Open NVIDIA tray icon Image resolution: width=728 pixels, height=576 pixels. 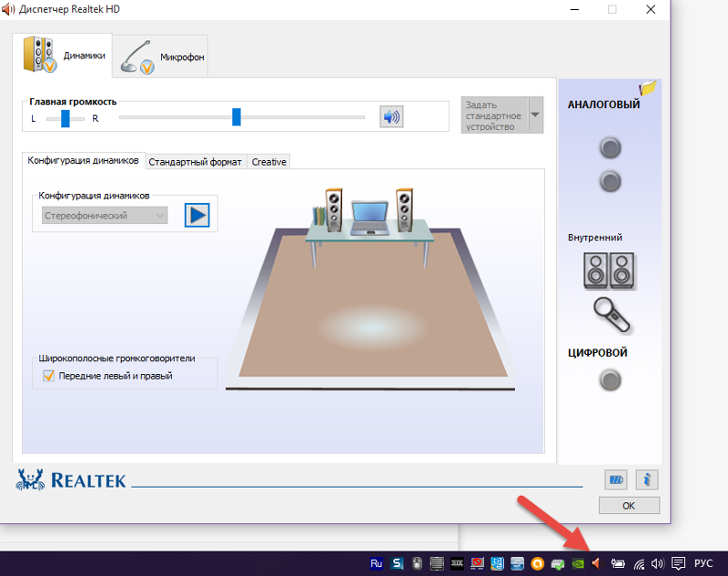click(578, 563)
